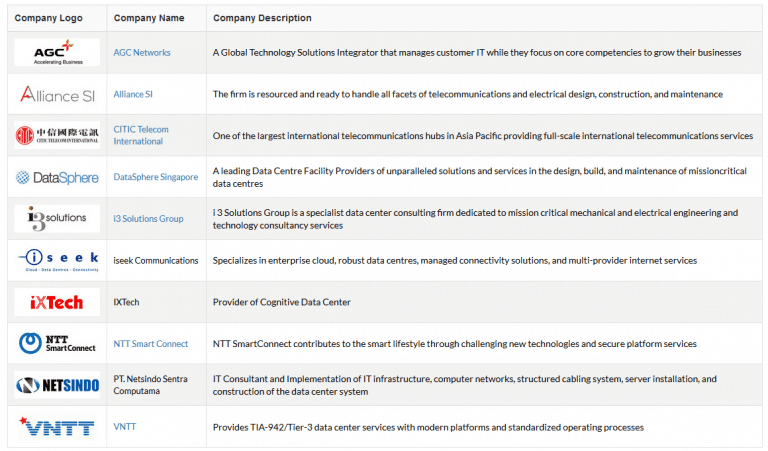Click the VNTT company name link

(x=124, y=427)
